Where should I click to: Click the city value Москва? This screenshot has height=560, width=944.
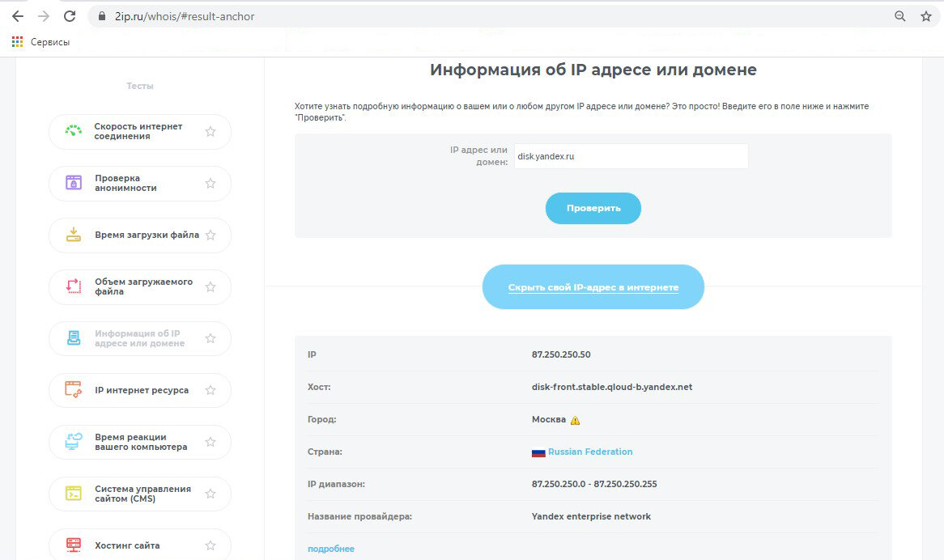(548, 419)
